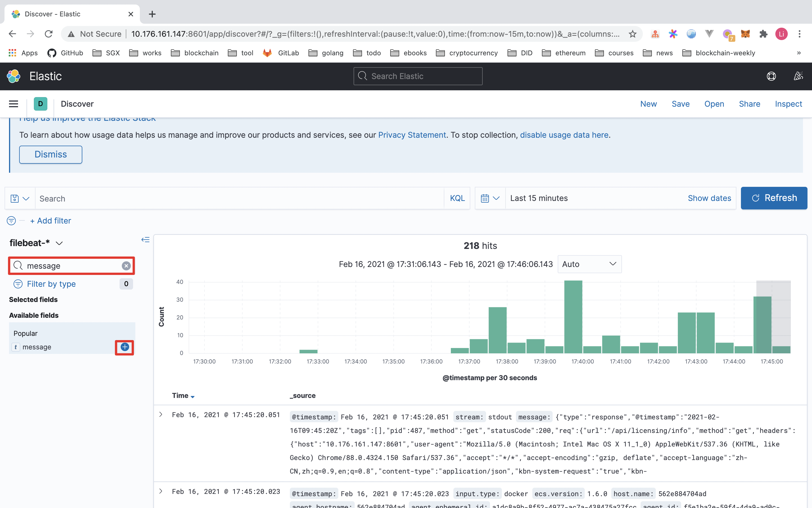Show more bookmarks overflow chevron
The width and height of the screenshot is (812, 508).
(x=799, y=53)
